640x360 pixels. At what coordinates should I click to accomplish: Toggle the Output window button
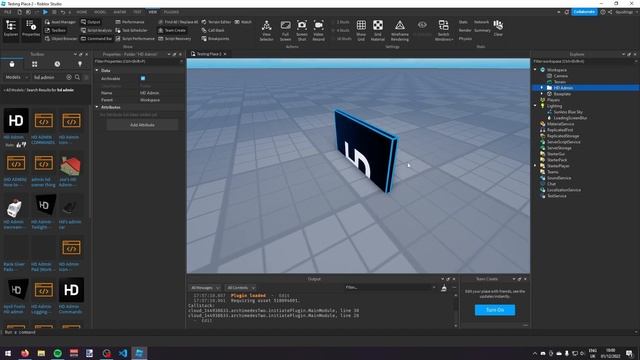tap(91, 22)
